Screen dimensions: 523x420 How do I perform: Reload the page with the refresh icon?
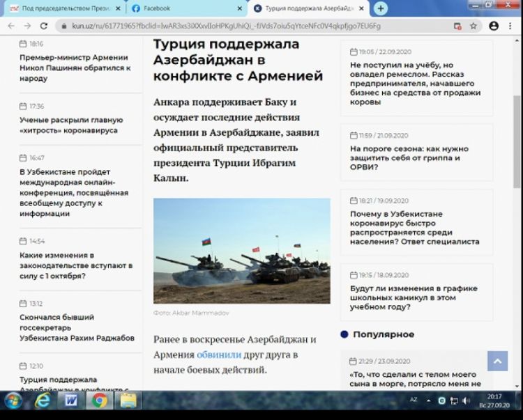[44, 26]
